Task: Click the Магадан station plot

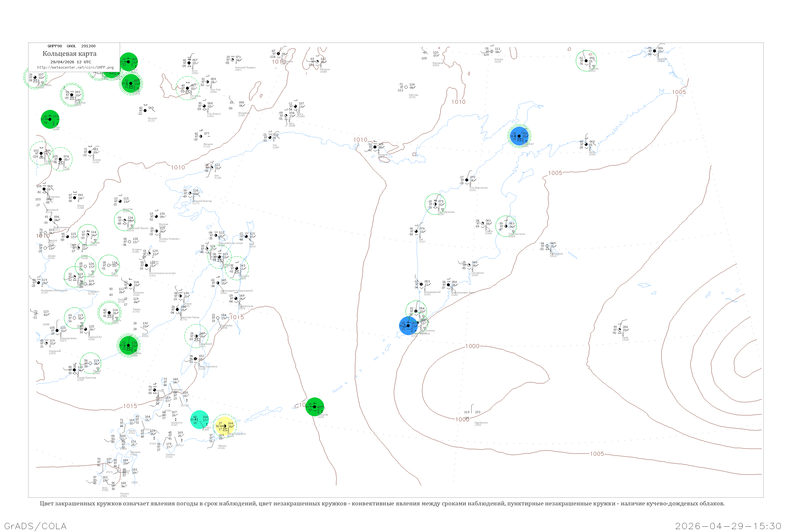Action: (x=375, y=147)
